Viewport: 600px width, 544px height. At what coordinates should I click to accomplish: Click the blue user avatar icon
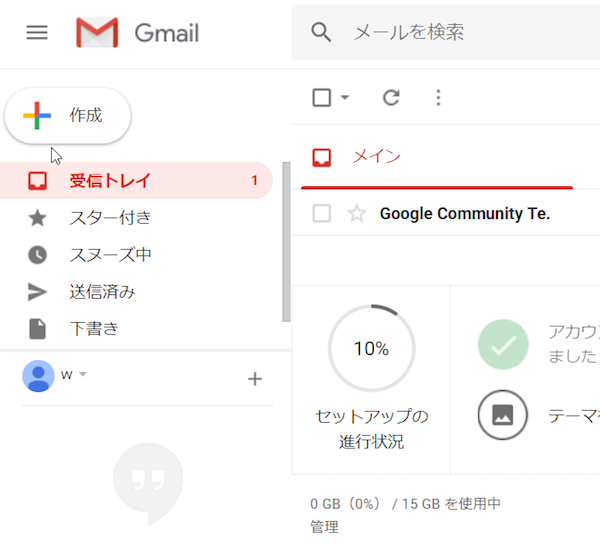click(38, 376)
